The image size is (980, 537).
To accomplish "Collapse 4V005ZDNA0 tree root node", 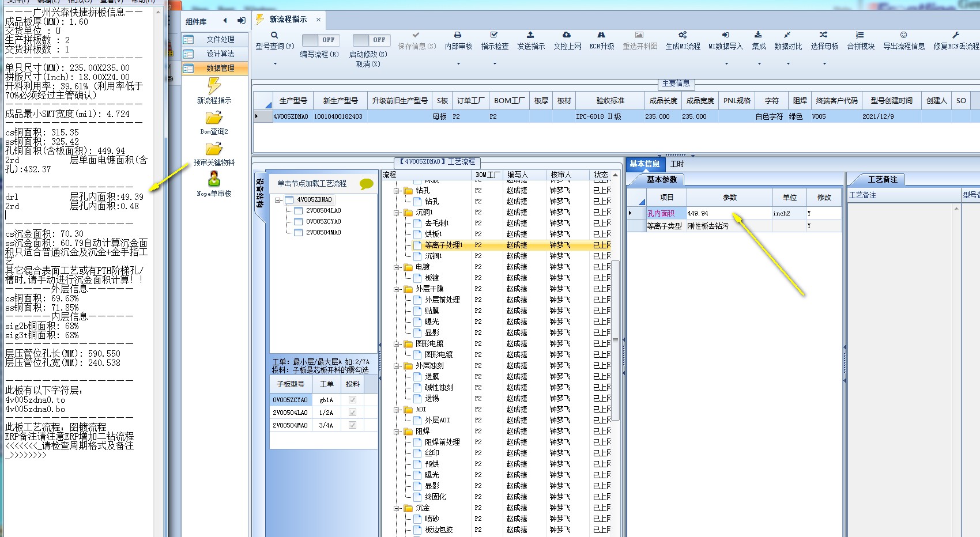I will [x=278, y=200].
